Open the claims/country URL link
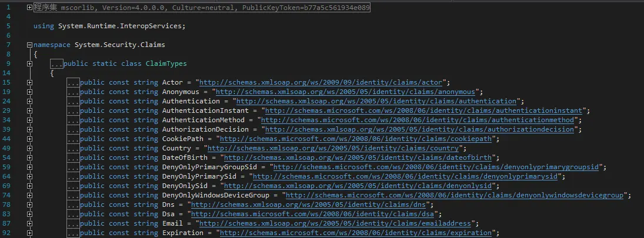Viewport: 644px width, 238px height. [333, 149]
